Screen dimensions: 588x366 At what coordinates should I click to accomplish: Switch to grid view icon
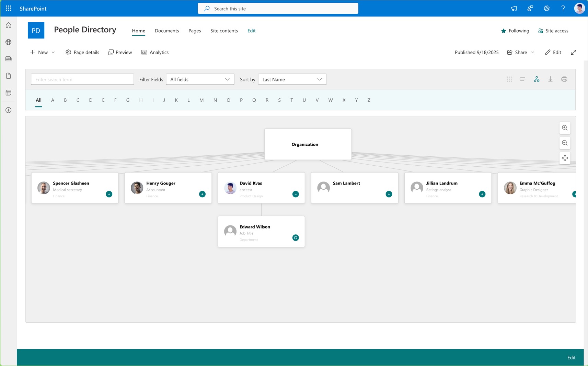509,79
